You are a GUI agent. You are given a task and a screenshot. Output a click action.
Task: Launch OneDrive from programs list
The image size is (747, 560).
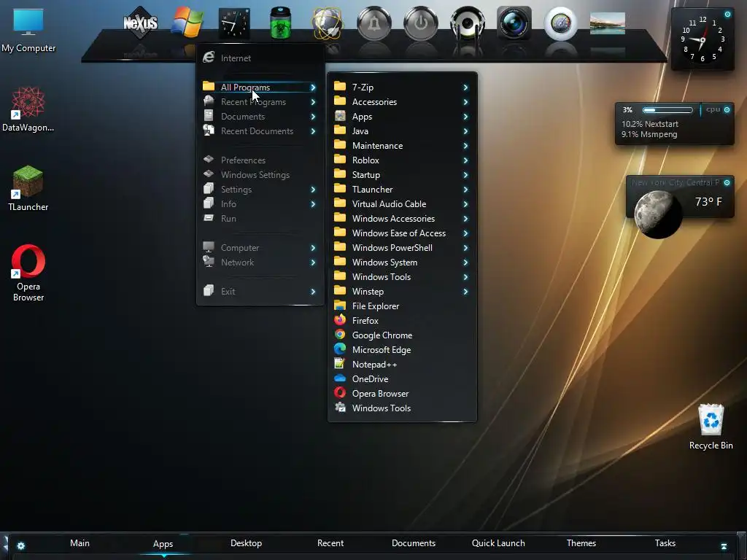pyautogui.click(x=402, y=379)
